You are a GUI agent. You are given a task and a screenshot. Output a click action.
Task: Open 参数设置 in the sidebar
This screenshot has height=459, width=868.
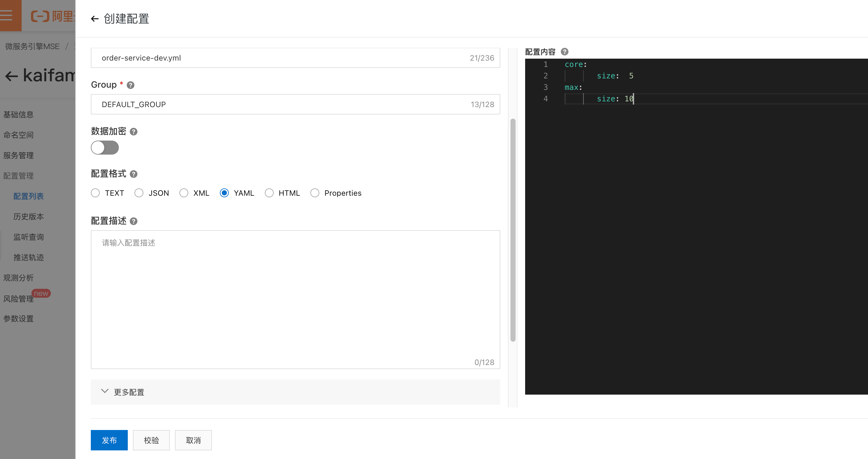pos(18,319)
